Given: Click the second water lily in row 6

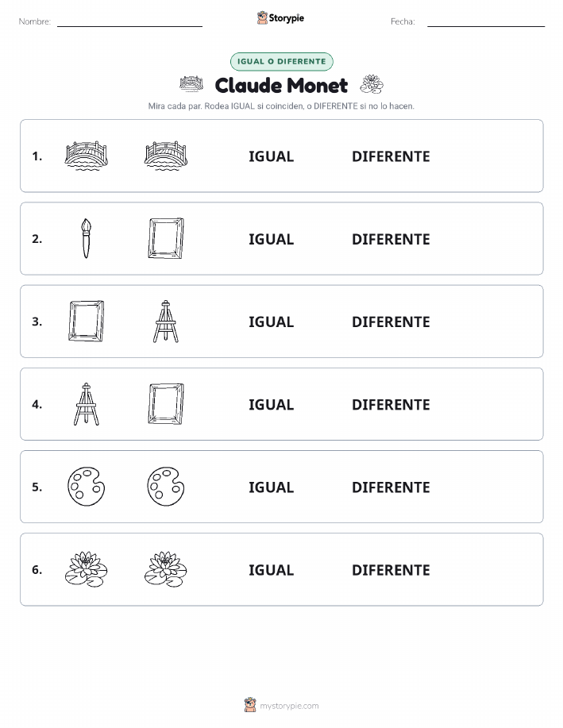Looking at the screenshot, I should pos(166,569).
